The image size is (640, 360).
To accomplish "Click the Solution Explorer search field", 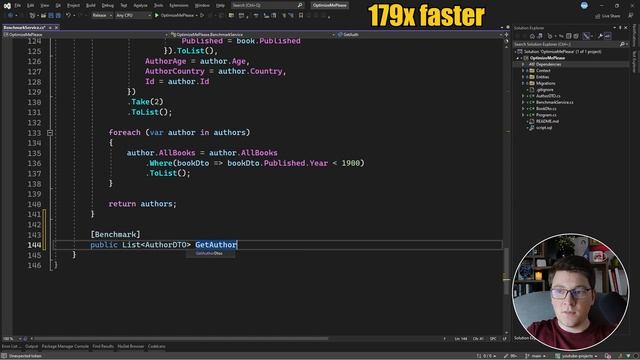I will [570, 44].
